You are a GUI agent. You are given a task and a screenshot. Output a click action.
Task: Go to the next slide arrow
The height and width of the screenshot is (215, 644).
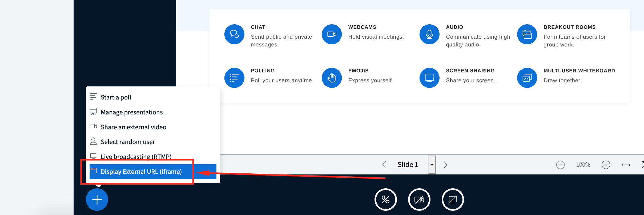(445, 165)
